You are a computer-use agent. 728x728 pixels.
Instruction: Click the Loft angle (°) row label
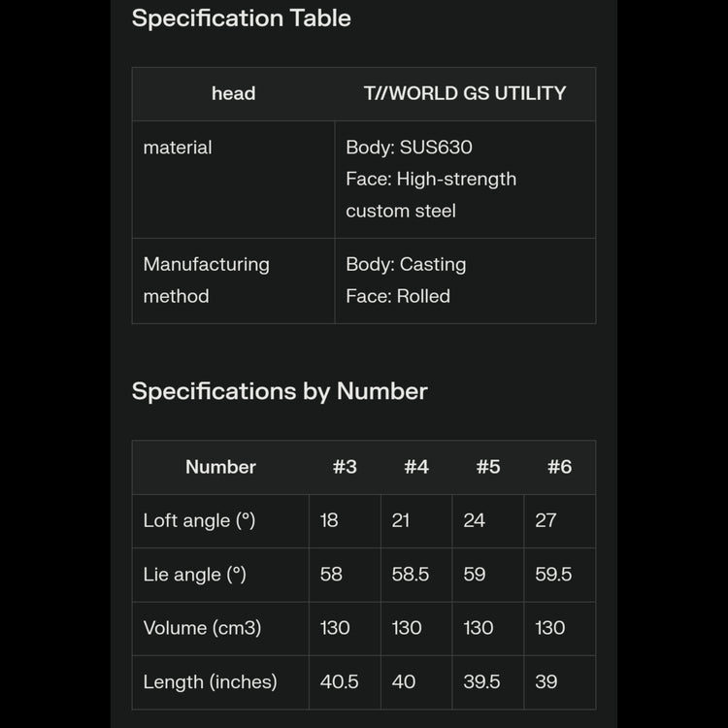click(x=199, y=520)
